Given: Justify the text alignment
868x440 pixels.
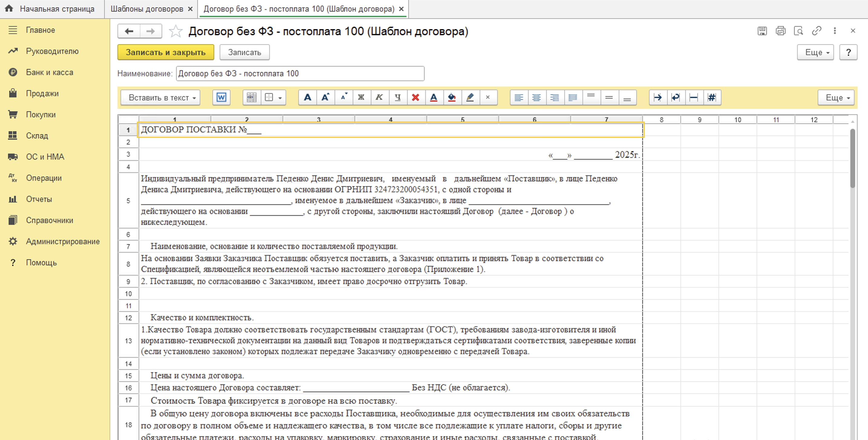Looking at the screenshot, I should [x=573, y=98].
